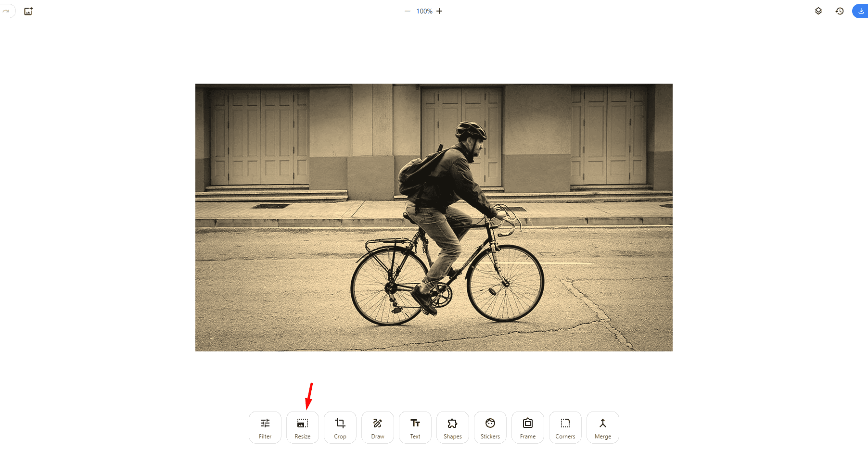This screenshot has width=868, height=449.
Task: Click the redo arrow button
Action: pyautogui.click(x=6, y=11)
